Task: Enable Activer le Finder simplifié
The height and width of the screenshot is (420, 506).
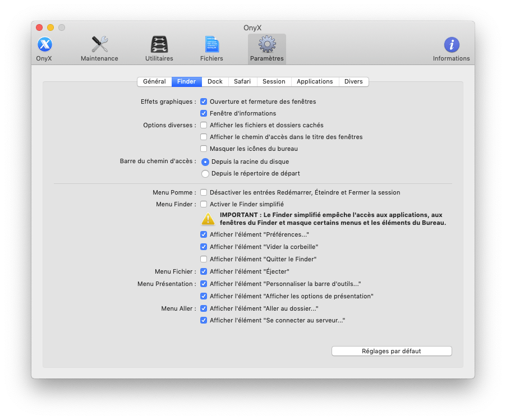Action: pyautogui.click(x=204, y=204)
